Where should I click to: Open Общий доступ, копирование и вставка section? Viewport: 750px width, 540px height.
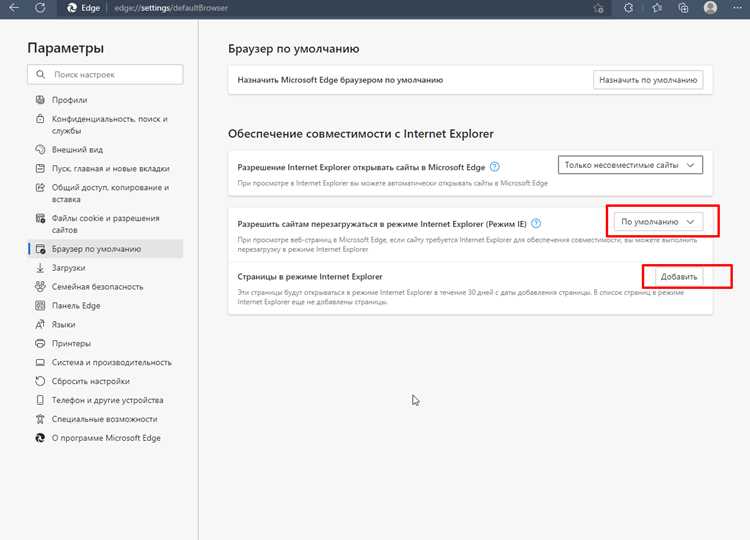105,193
